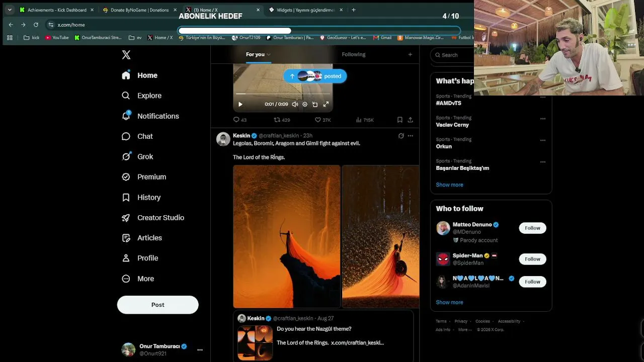The width and height of the screenshot is (644, 362).
Task: Open the browser tab search dropdown
Action: (x=9, y=10)
